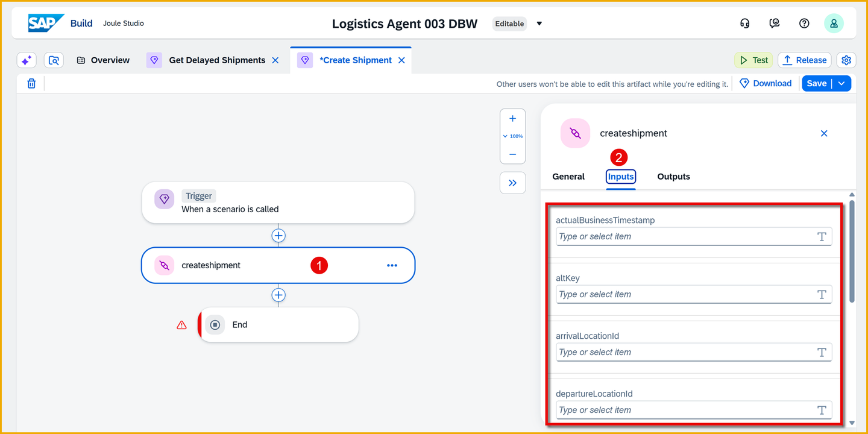
Task: Click the scrollbar up arrow in inputs panel
Action: [852, 195]
